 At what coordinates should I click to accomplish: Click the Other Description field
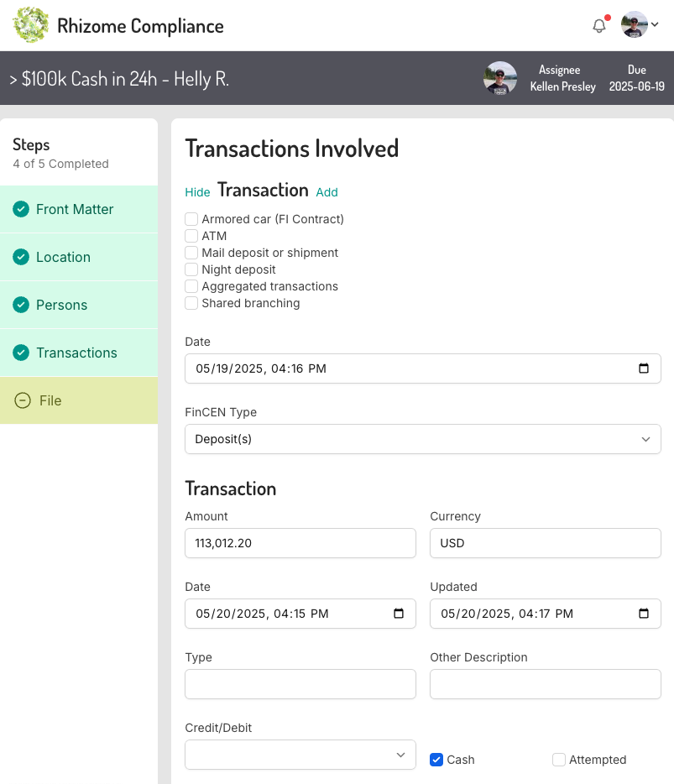click(546, 684)
